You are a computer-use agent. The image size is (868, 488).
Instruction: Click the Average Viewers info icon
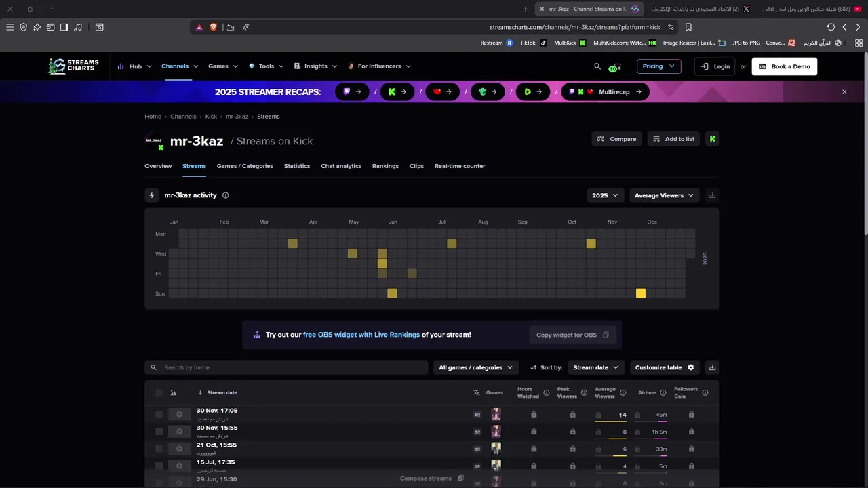(x=623, y=393)
